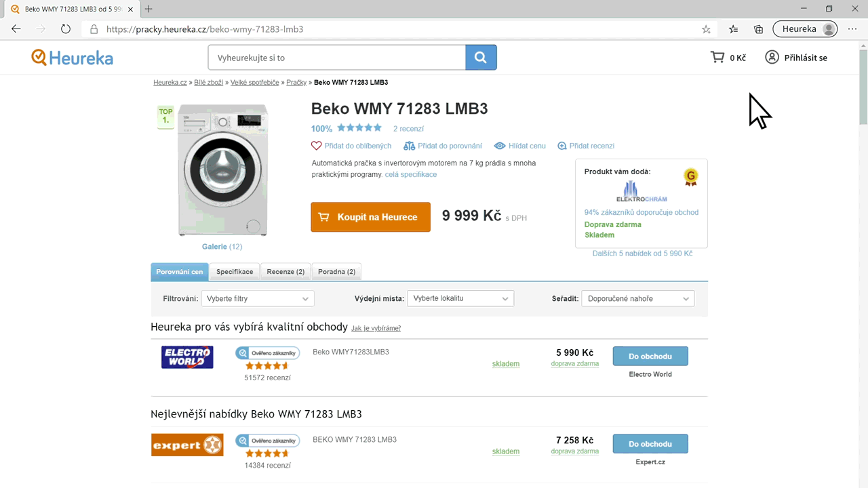The height and width of the screenshot is (488, 868).
Task: Click doprava zdarma link for Expert.cz
Action: pyautogui.click(x=575, y=451)
